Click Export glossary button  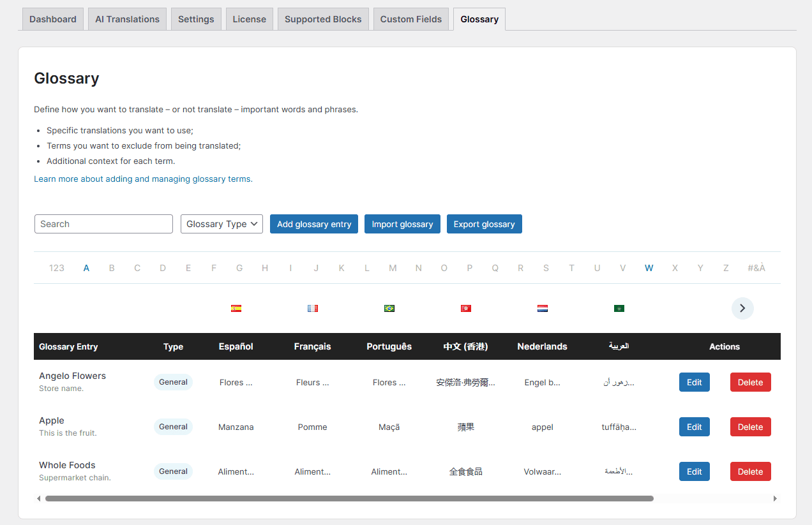pyautogui.click(x=484, y=224)
